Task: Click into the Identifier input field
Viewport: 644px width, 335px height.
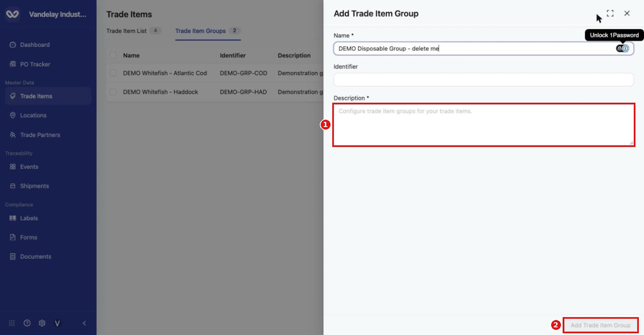Action: pos(483,80)
